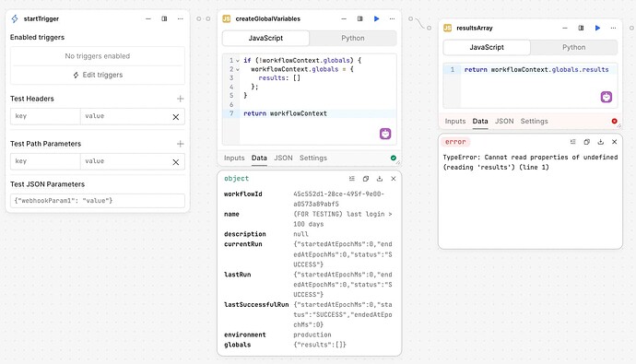The width and height of the screenshot is (636, 364).
Task: Collapse the createGlobalVariables block
Action: (x=344, y=18)
